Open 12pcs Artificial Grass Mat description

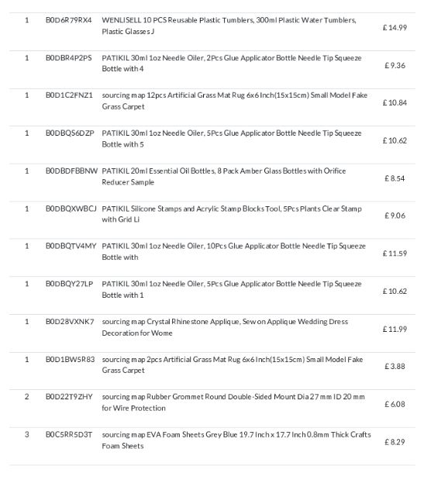[235, 101]
